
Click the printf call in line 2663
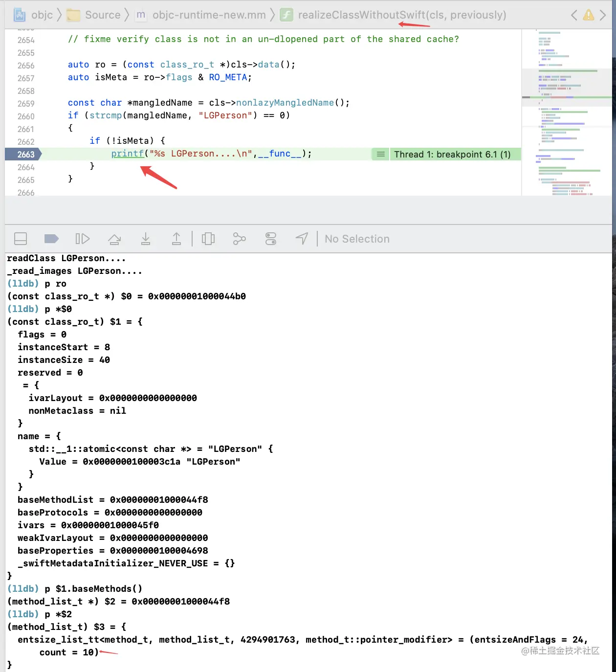coord(127,154)
